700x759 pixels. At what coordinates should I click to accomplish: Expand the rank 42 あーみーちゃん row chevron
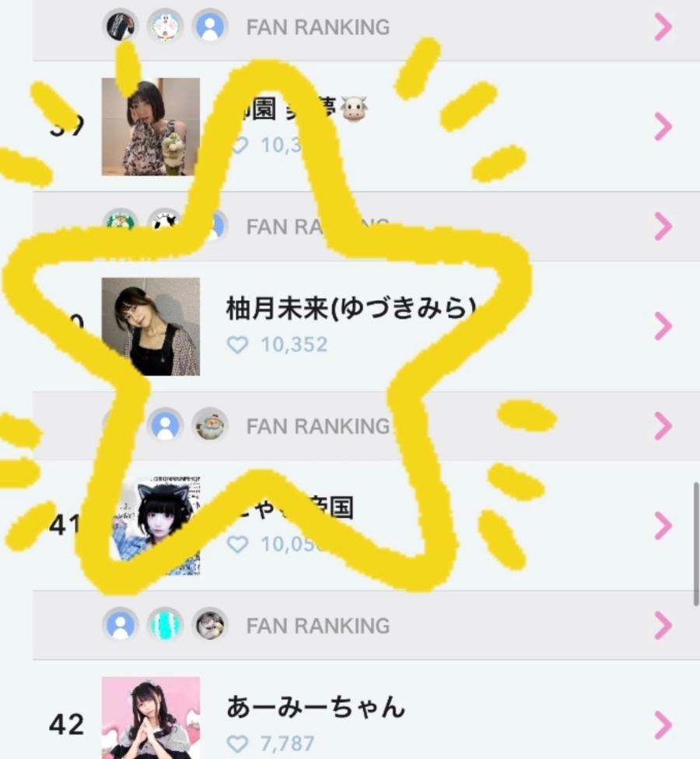point(663,725)
